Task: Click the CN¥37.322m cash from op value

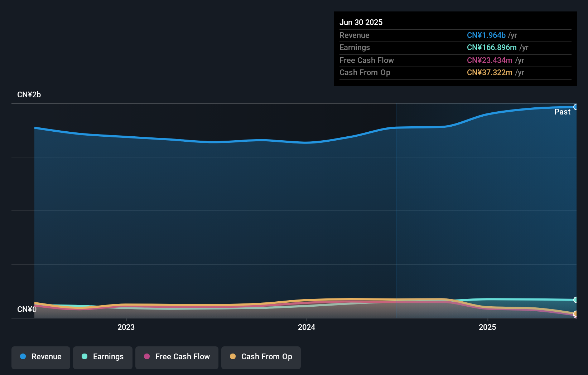Action: pyautogui.click(x=490, y=73)
